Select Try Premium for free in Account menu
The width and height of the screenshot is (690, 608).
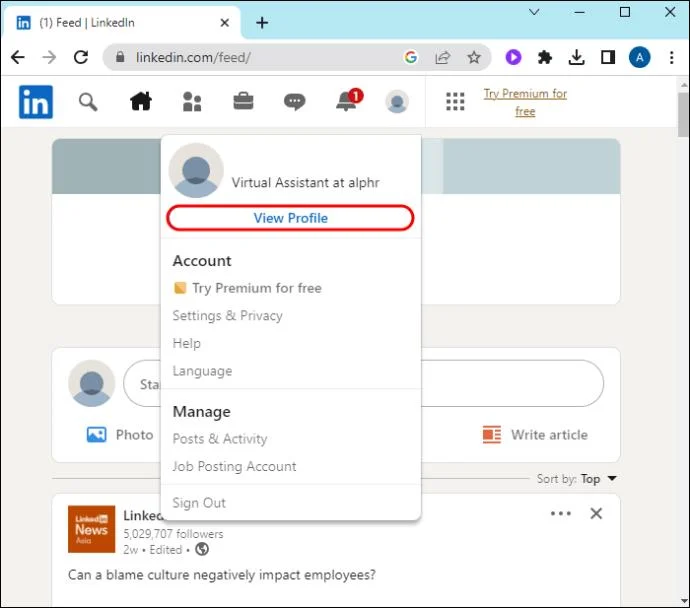pos(247,288)
